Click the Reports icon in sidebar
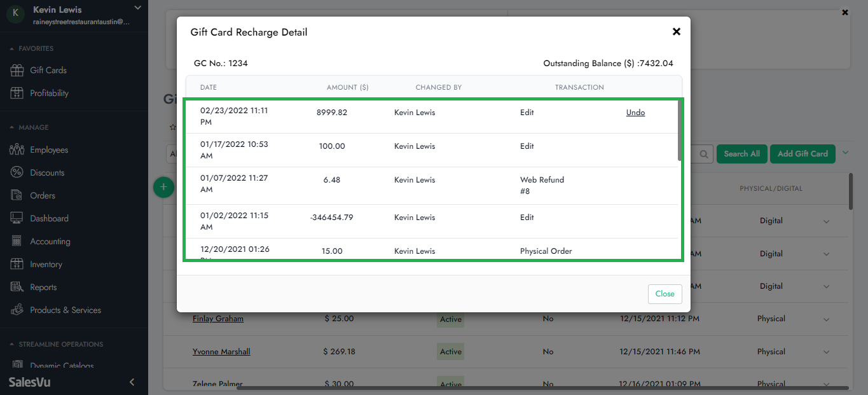 17,288
